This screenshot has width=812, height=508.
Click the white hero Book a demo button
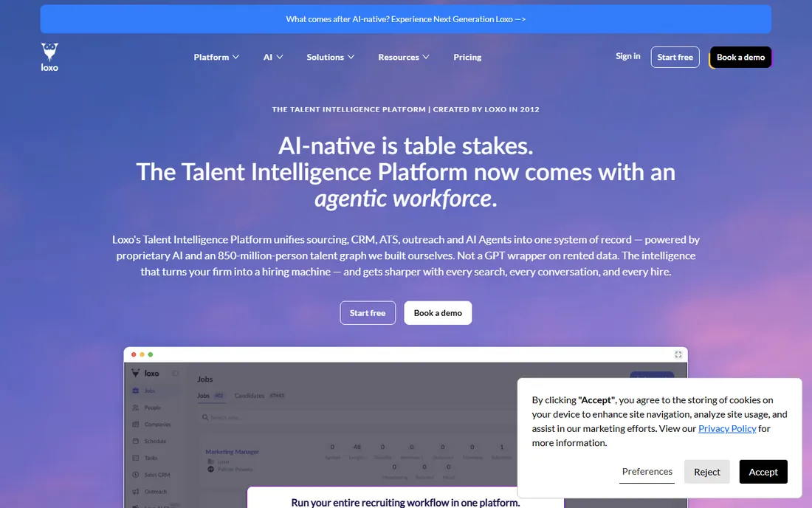click(438, 313)
